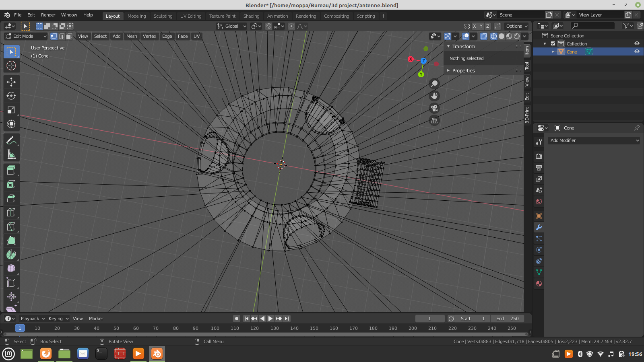Pick the Extrude Region tool
The width and height of the screenshot is (644, 362).
point(11,170)
